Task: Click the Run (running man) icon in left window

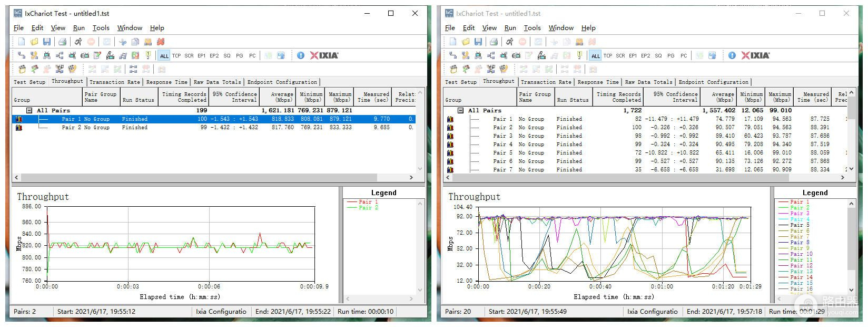Action: click(x=78, y=42)
